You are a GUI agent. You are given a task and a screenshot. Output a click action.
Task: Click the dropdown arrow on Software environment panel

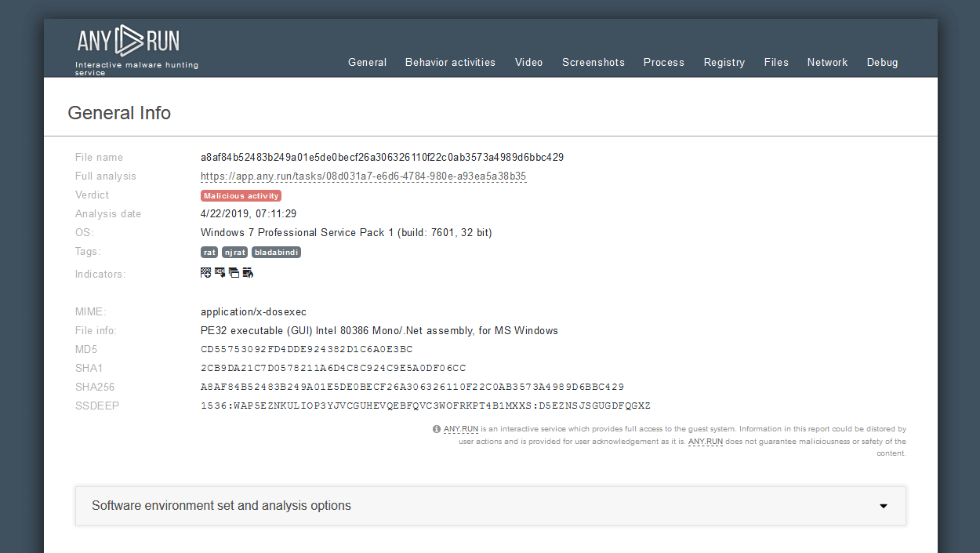884,506
